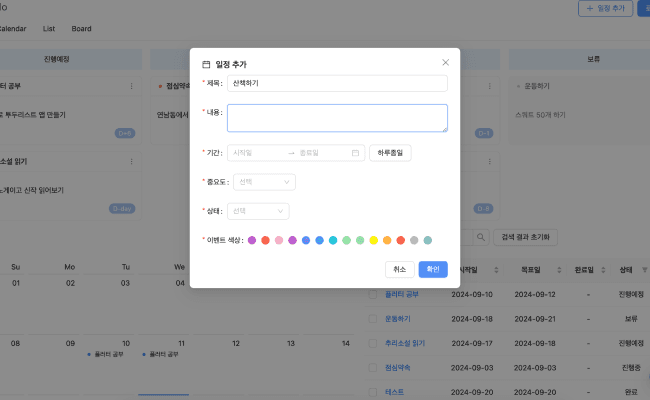Expand the 중요도 select dropdown

click(x=264, y=182)
